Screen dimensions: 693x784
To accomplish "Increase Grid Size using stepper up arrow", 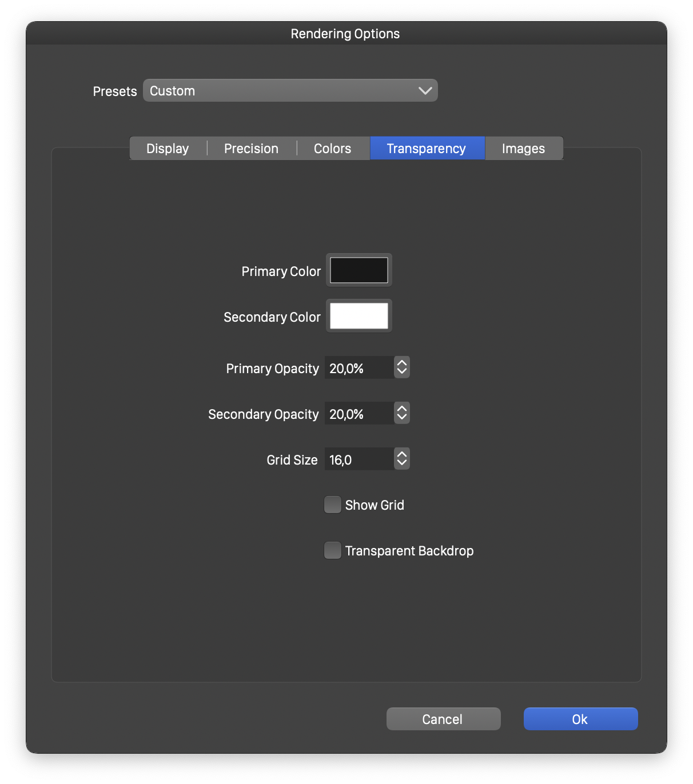I will tap(402, 454).
